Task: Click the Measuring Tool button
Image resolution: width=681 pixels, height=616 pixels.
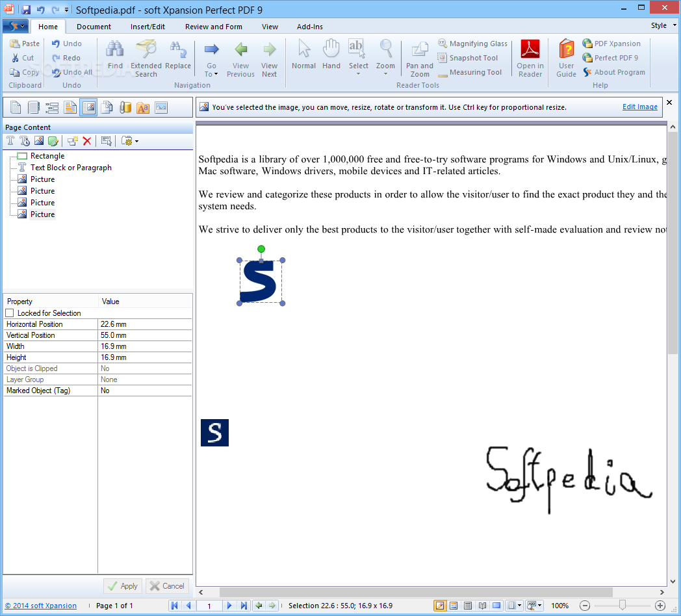Action: [x=470, y=72]
